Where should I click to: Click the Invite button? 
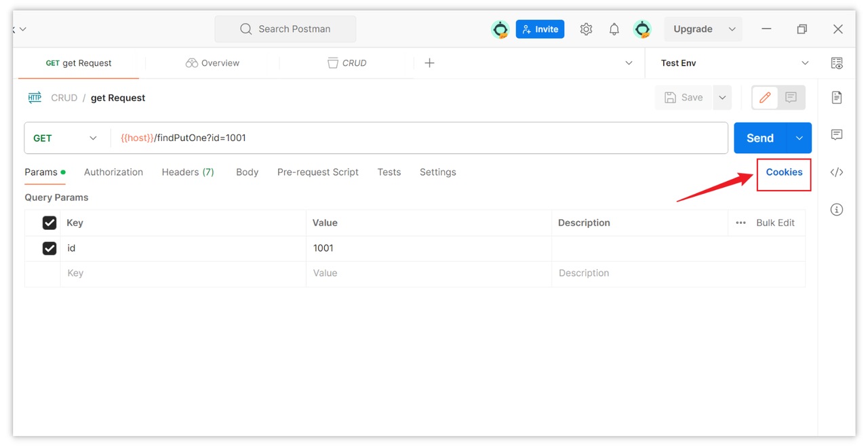point(540,29)
